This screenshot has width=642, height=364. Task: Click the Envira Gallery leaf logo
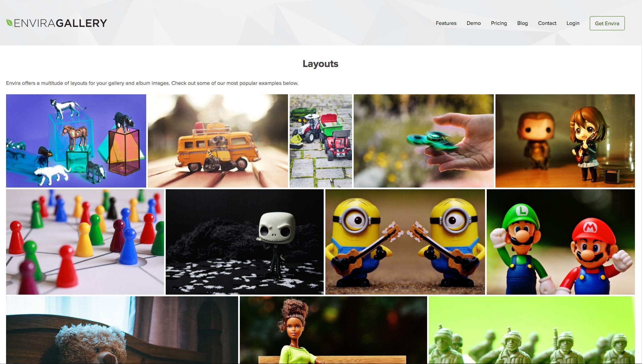coord(56,23)
